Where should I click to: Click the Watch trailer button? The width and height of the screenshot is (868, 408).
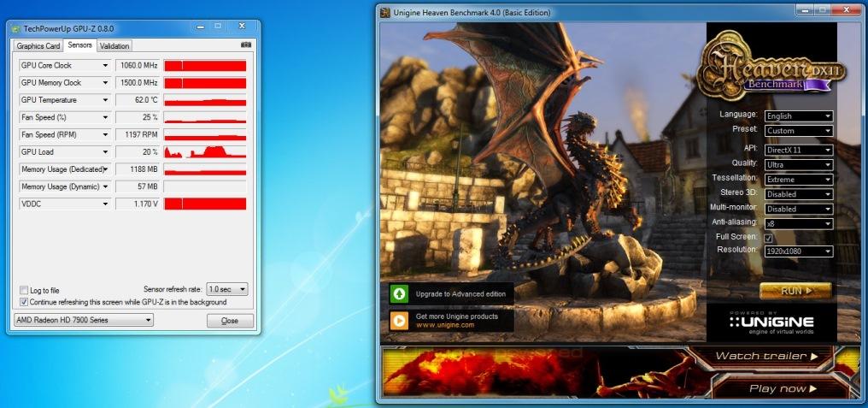pyautogui.click(x=766, y=356)
